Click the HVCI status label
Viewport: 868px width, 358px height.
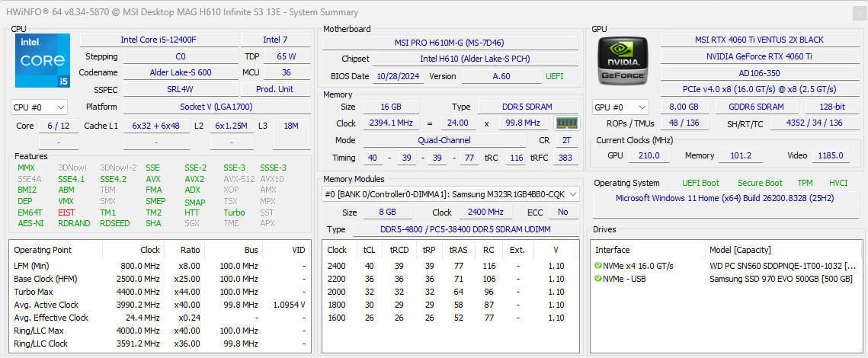coord(838,183)
